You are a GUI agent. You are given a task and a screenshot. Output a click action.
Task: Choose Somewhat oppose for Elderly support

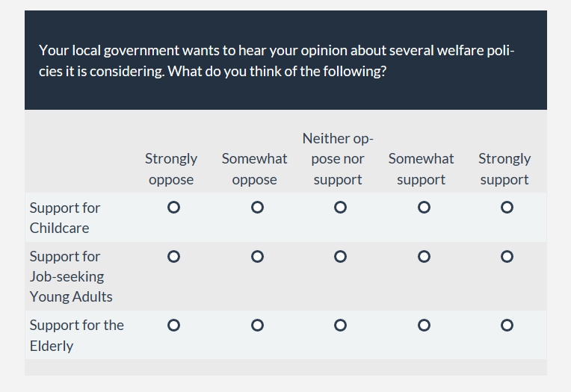[257, 326]
